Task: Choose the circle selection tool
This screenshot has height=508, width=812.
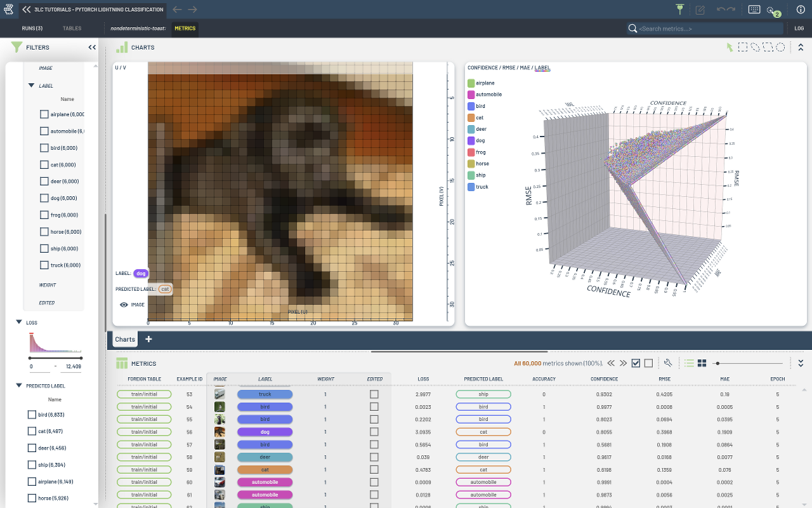Action: coord(780,48)
